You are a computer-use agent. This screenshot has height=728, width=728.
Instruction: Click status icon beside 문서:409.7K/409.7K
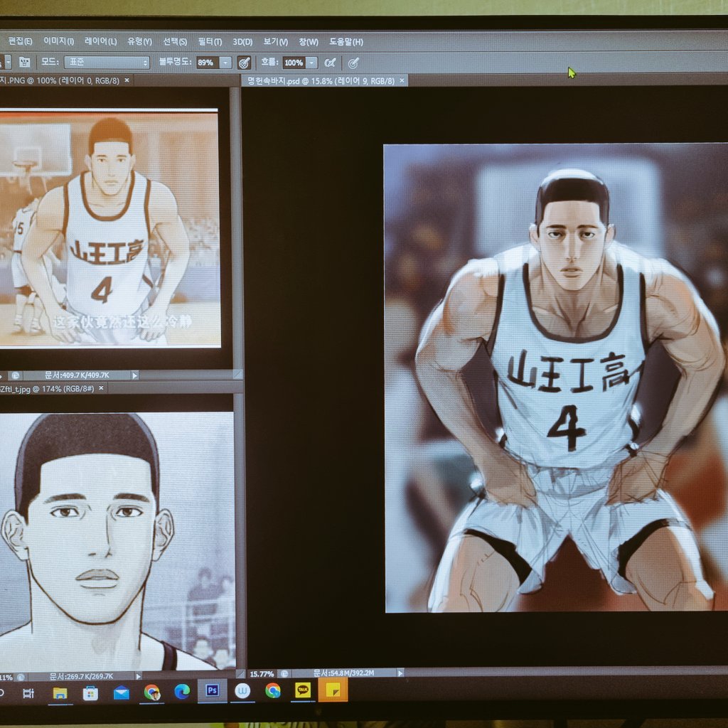(15, 375)
